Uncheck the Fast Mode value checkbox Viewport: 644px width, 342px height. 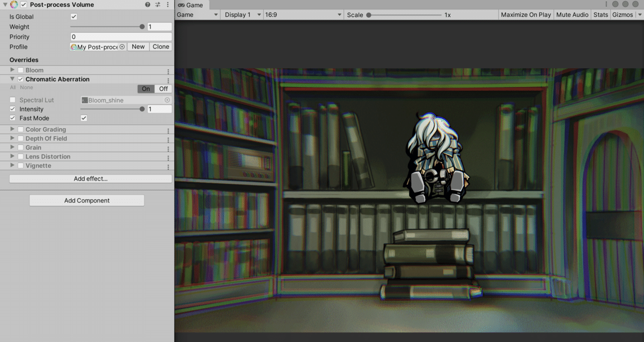84,118
